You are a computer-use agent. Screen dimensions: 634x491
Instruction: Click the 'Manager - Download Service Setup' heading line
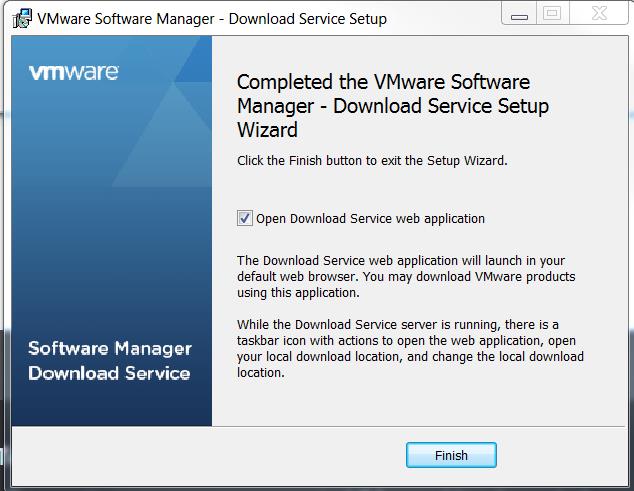pos(393,106)
